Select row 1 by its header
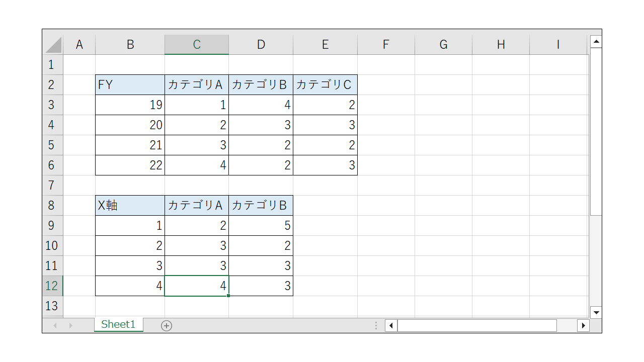The image size is (644, 362). 52,64
